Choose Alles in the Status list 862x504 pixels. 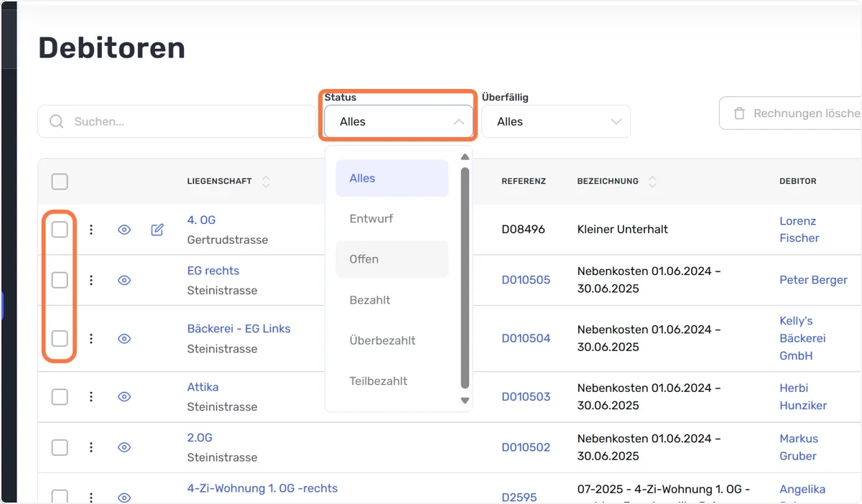coord(392,178)
